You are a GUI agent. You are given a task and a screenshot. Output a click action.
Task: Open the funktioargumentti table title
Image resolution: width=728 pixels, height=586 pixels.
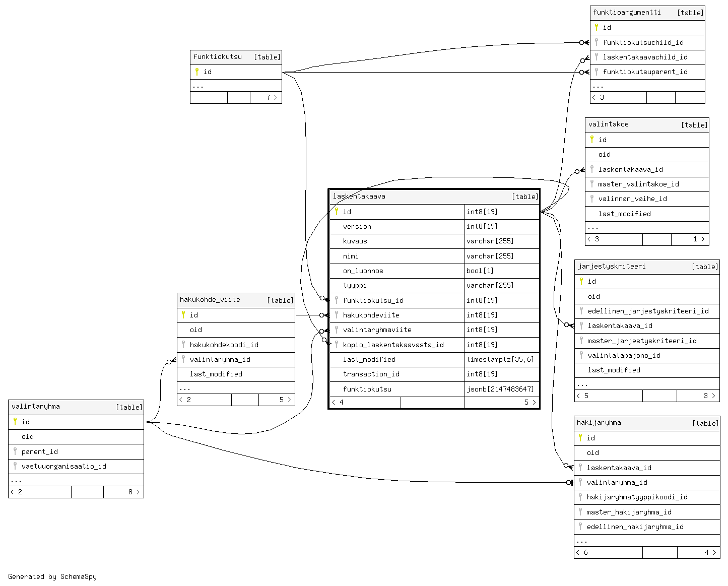pos(627,12)
